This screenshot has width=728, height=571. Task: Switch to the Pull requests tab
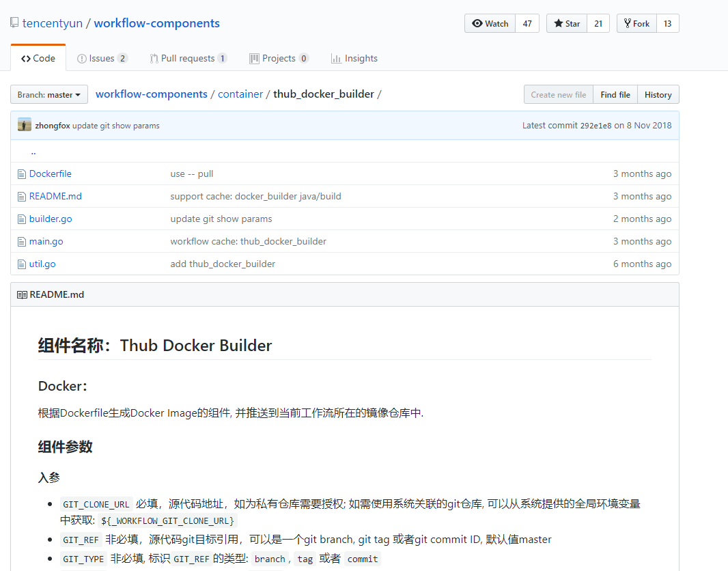(x=188, y=59)
